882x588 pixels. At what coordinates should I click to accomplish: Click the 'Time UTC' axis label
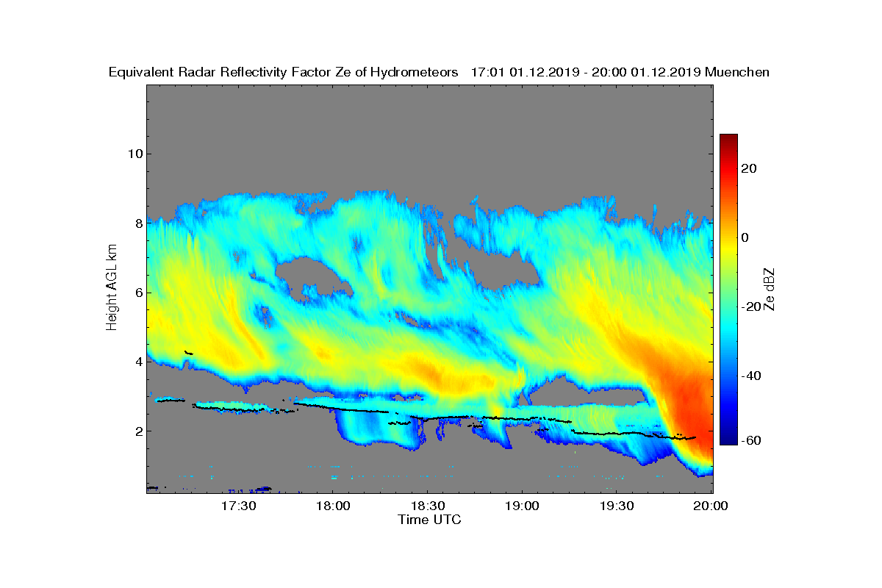point(430,520)
